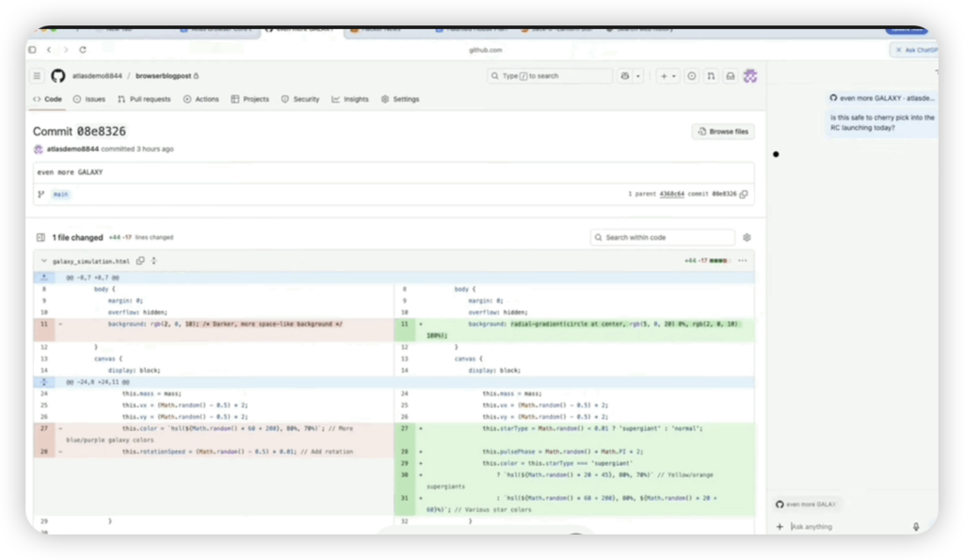This screenshot has width=964, height=560.
Task: Click the pull requests icon in header
Action: pyautogui.click(x=711, y=75)
